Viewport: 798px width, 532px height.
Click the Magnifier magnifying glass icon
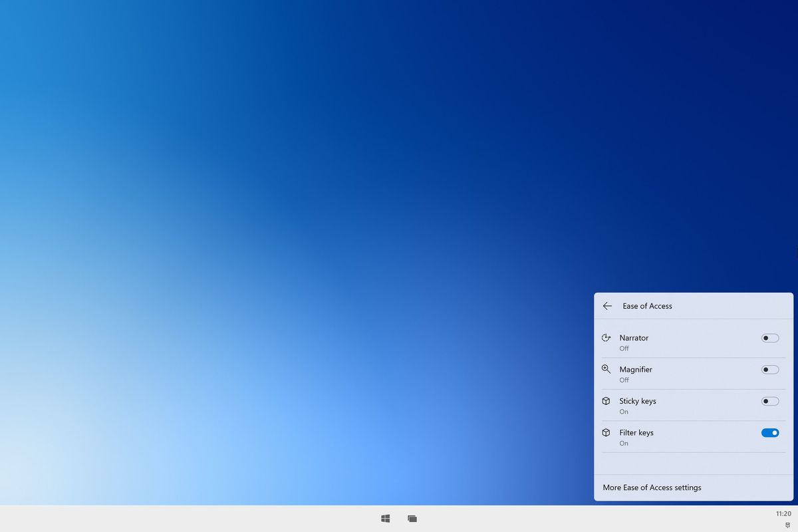point(606,369)
